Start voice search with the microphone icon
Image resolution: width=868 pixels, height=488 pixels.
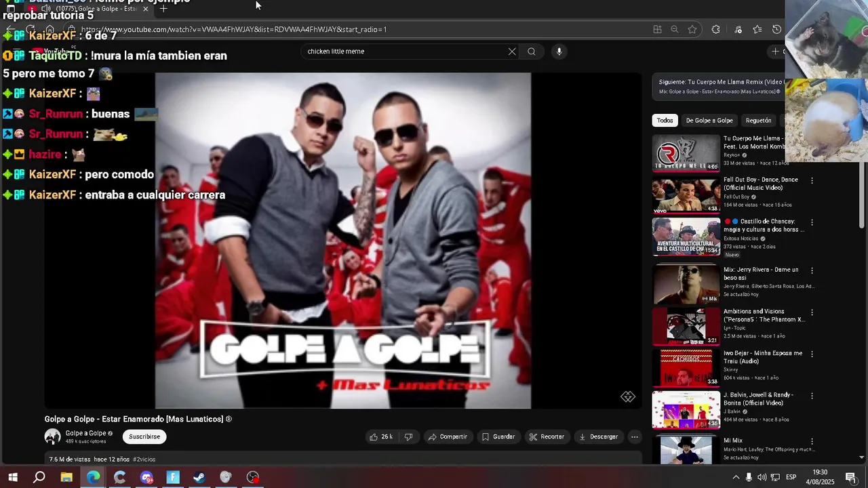click(559, 52)
